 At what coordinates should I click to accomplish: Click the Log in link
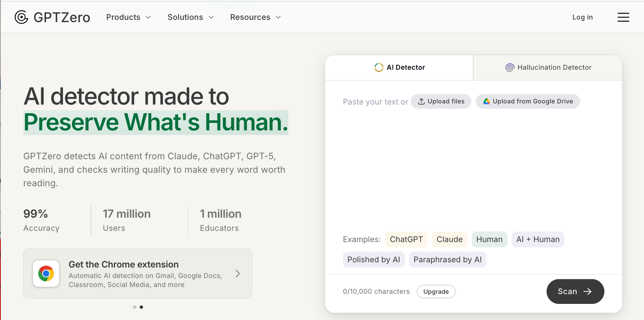pyautogui.click(x=582, y=17)
